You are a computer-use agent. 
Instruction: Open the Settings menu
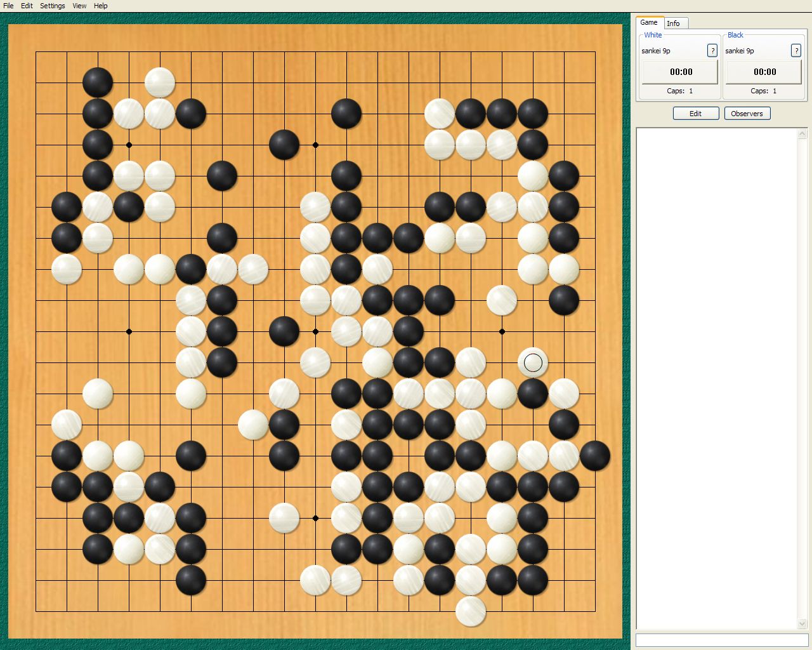(x=52, y=6)
